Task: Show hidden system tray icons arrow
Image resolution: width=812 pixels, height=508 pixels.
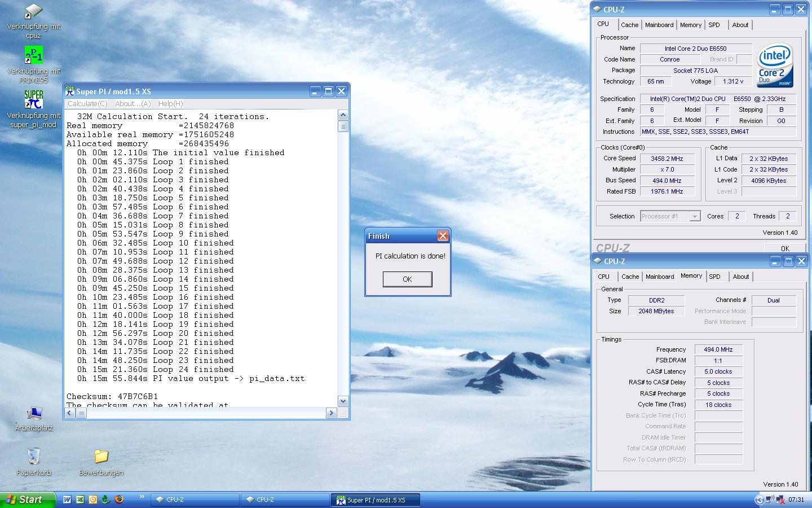Action: [x=759, y=500]
